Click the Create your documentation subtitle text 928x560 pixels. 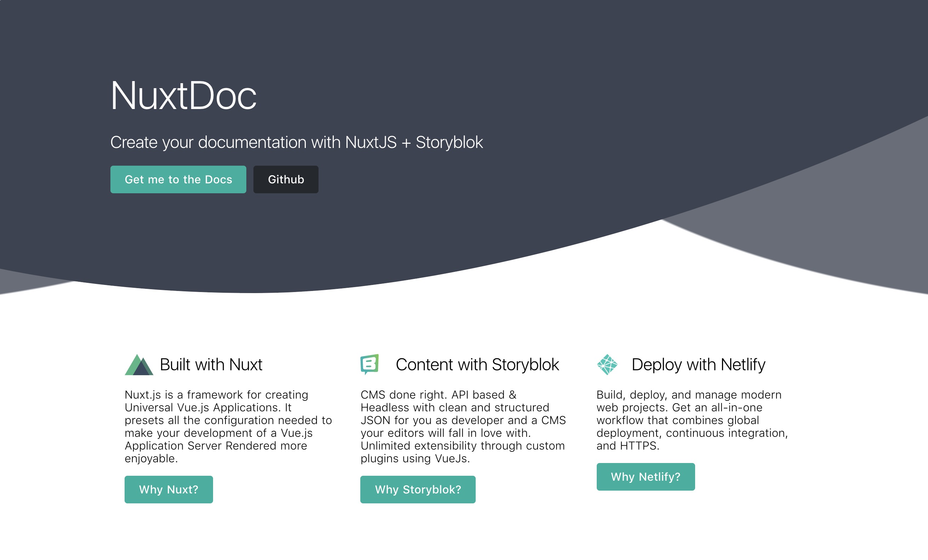coord(296,142)
